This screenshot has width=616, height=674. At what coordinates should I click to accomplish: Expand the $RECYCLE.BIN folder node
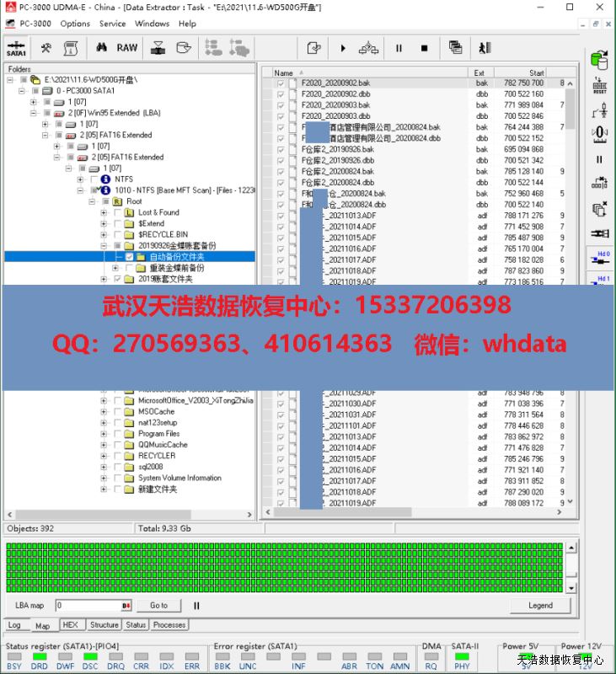coord(104,235)
